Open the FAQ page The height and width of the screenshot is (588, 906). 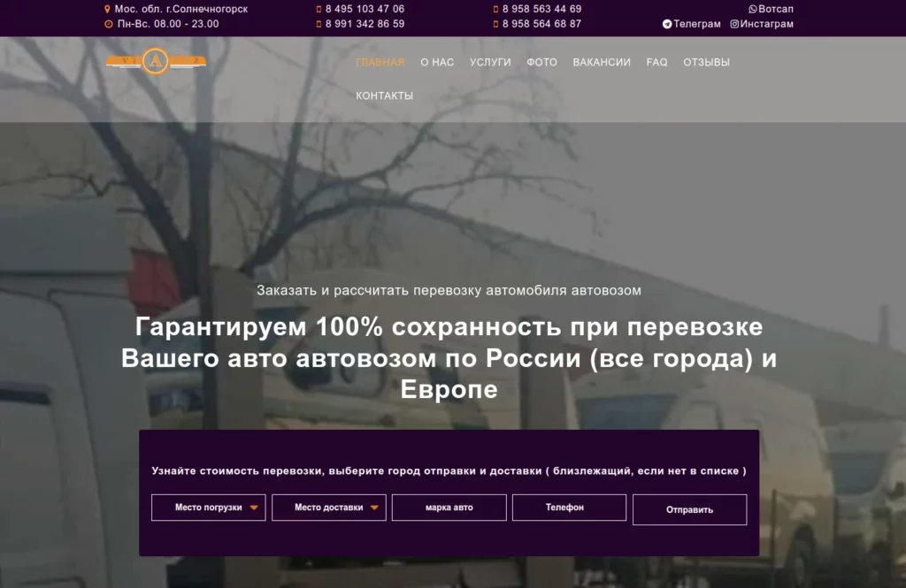point(657,63)
